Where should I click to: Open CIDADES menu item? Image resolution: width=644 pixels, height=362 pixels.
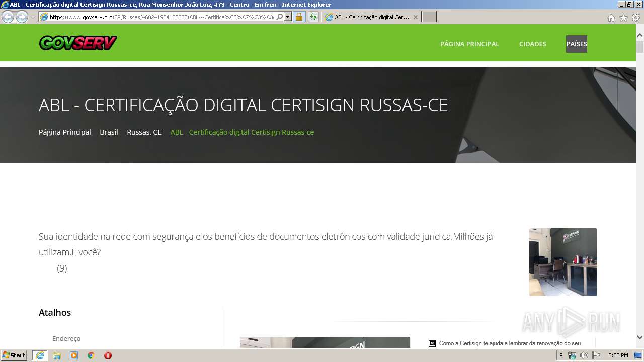(x=532, y=44)
